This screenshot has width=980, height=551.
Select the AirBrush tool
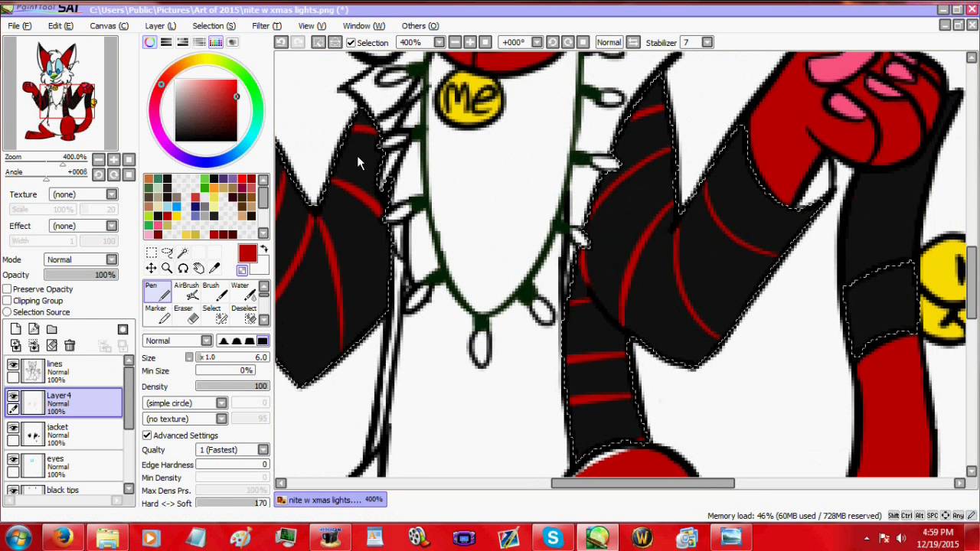click(186, 292)
